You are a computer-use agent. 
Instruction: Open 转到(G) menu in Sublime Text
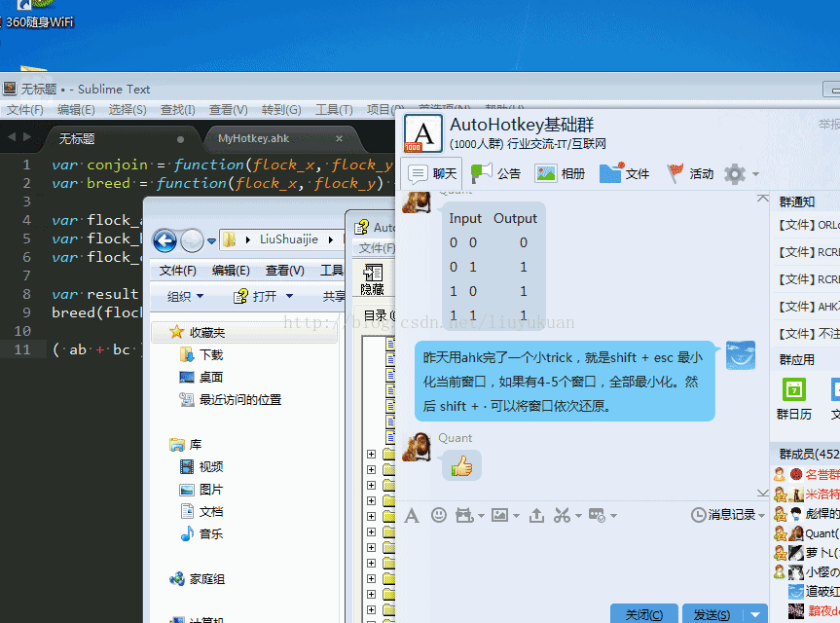281,110
